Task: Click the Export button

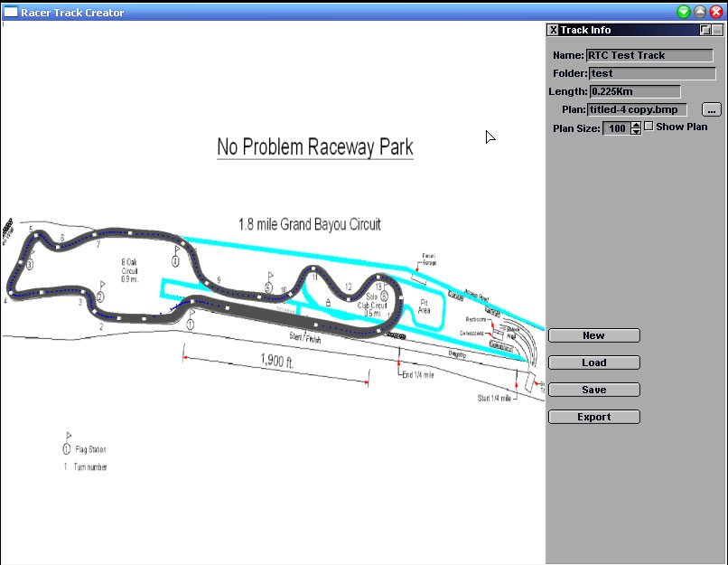Action: 593,417
